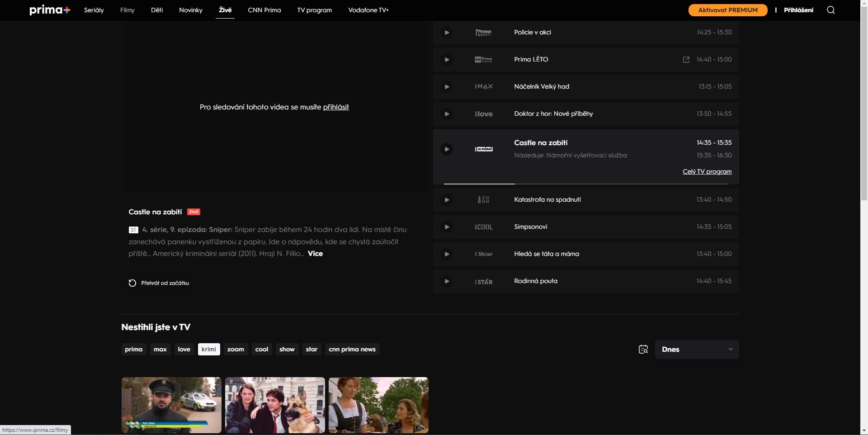Select the zoom channel filter
Screen dimensions: 868x435
pos(236,349)
